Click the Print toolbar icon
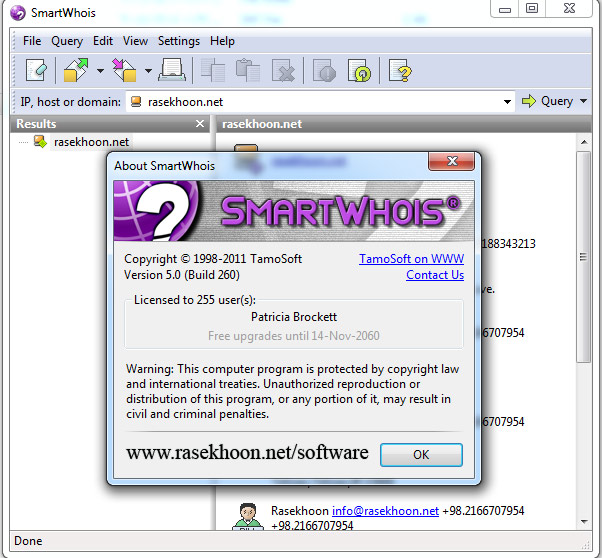The image size is (602, 558). point(172,70)
